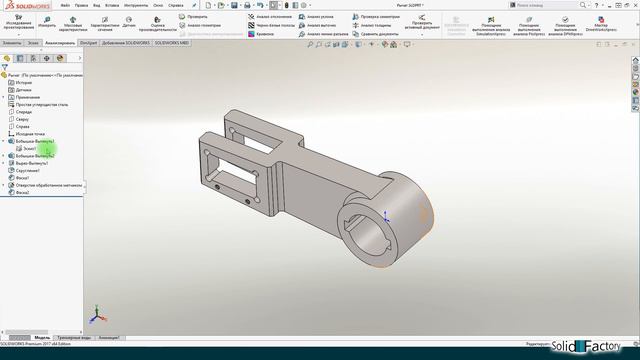Select the PropertyManager tab icon
The image size is (640, 360).
[x=20, y=58]
